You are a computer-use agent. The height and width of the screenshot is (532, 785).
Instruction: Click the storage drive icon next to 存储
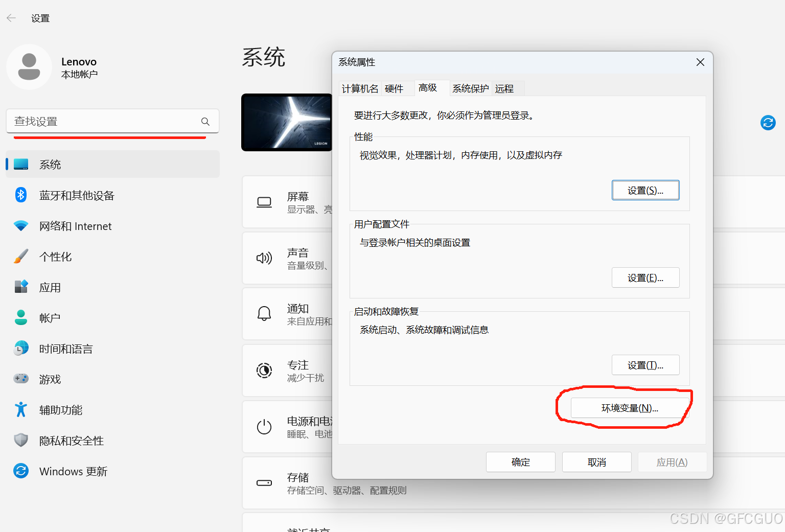[264, 483]
